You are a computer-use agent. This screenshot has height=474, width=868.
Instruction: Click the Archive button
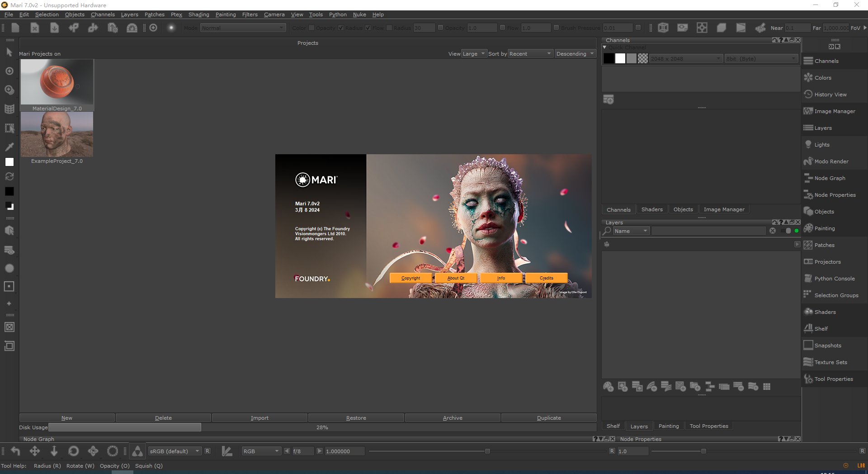[453, 418]
